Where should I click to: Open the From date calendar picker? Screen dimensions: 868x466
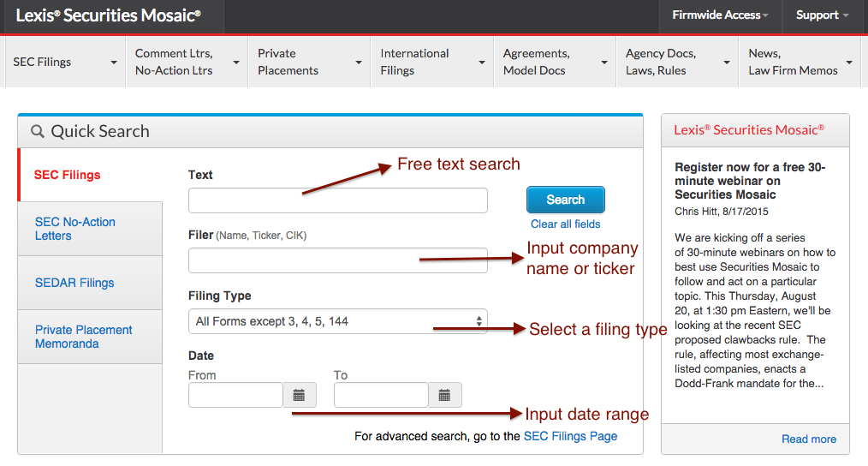[300, 395]
